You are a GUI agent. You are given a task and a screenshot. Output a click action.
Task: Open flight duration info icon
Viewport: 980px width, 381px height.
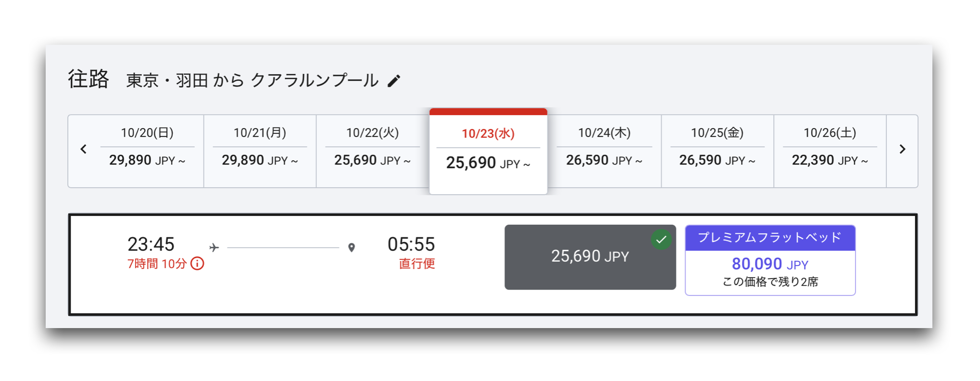tap(197, 264)
